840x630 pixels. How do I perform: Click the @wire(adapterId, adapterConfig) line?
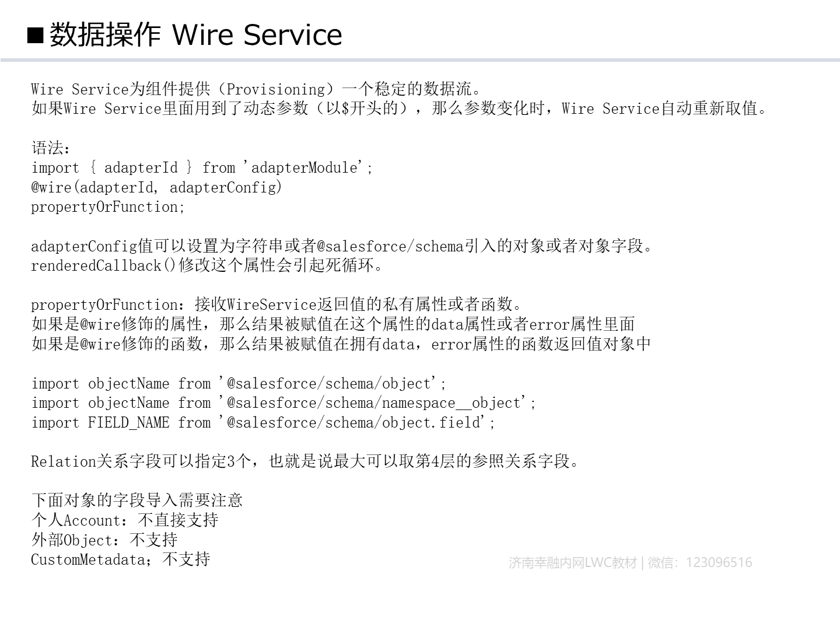coord(156,187)
